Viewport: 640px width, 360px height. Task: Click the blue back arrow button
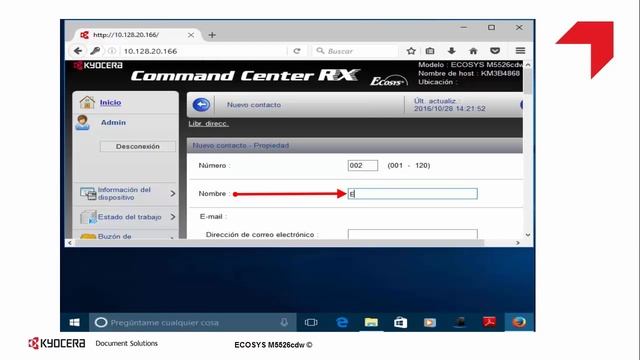(201, 105)
